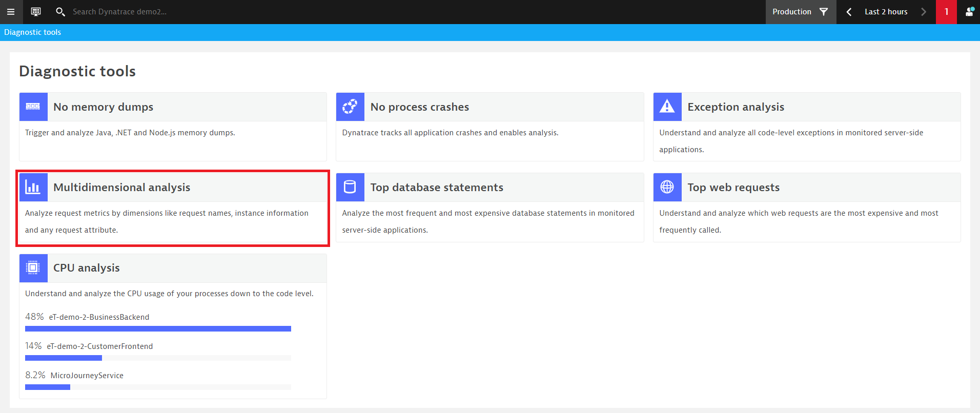Click the process crashes icon
This screenshot has width=980, height=413.
tap(350, 107)
